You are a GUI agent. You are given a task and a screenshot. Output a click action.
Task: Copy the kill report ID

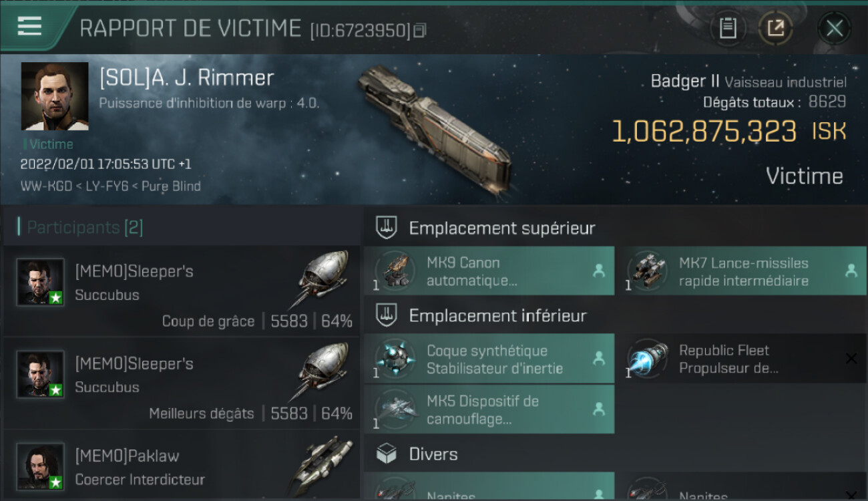(420, 31)
